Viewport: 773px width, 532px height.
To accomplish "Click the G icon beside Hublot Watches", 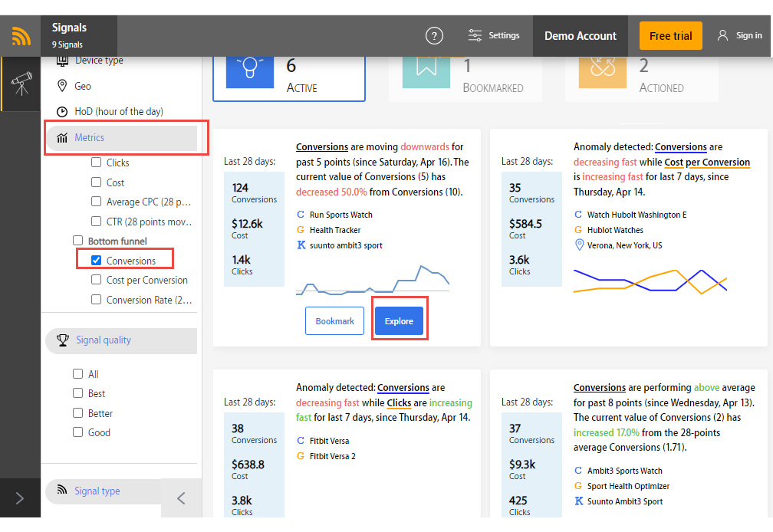I will (x=578, y=229).
